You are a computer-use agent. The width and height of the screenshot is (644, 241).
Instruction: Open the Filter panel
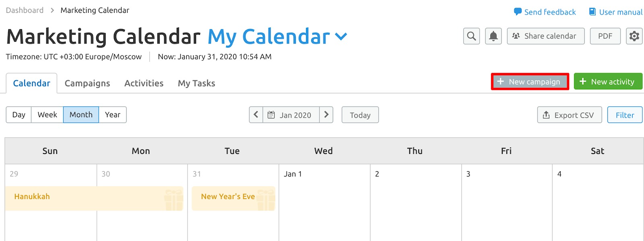click(x=625, y=115)
